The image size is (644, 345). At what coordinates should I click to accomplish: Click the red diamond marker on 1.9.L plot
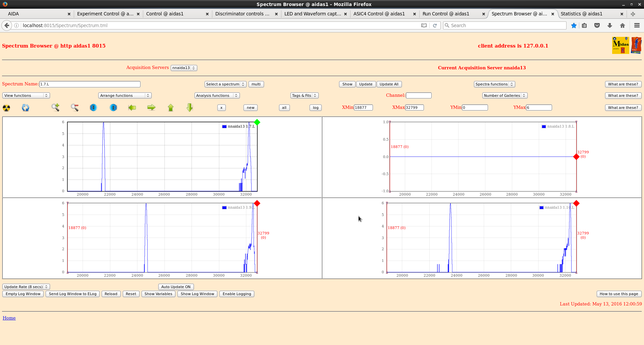[x=257, y=203]
